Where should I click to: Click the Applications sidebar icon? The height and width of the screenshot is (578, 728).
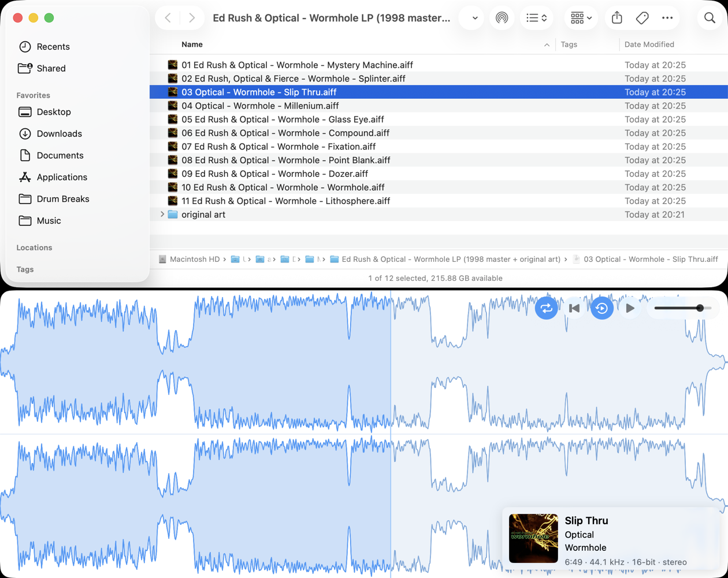coord(25,177)
